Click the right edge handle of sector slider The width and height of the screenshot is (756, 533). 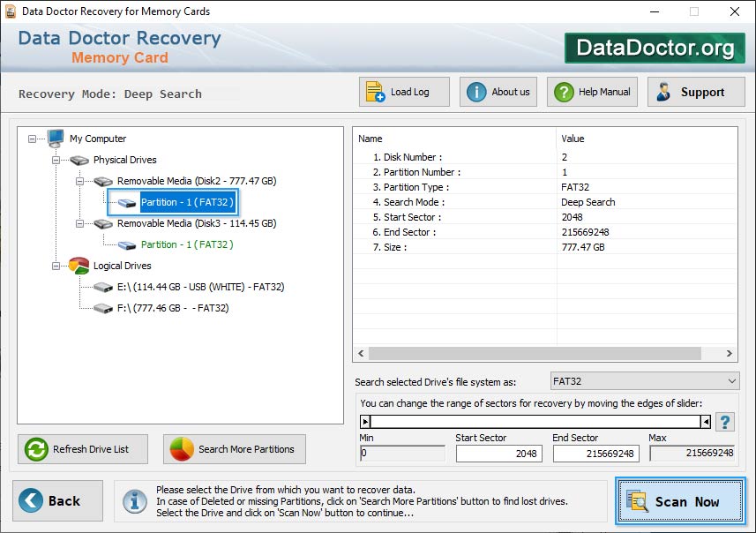(706, 422)
